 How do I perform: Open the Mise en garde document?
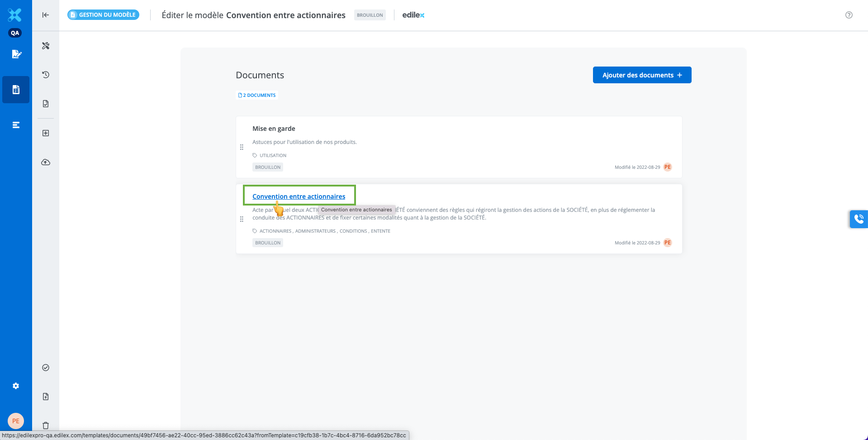pyautogui.click(x=274, y=129)
